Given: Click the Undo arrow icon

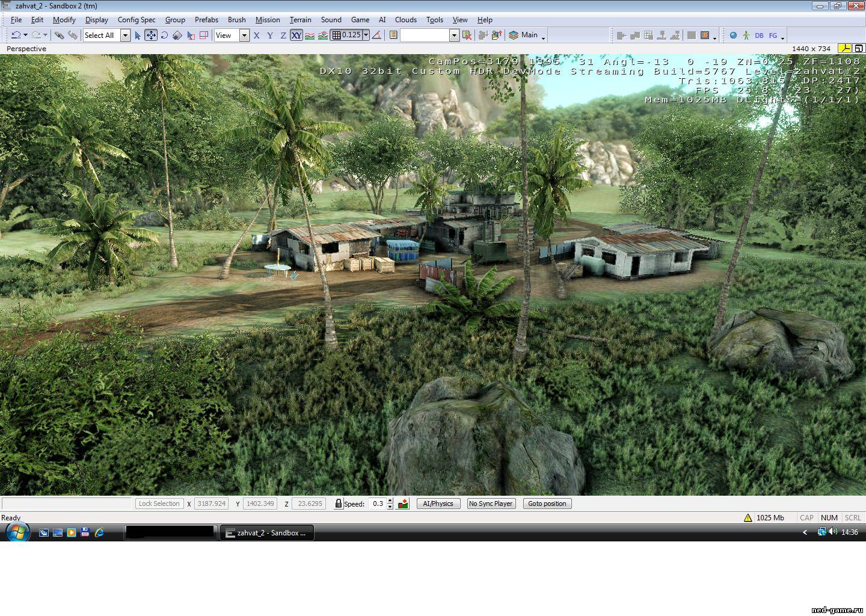Looking at the screenshot, I should [16, 35].
